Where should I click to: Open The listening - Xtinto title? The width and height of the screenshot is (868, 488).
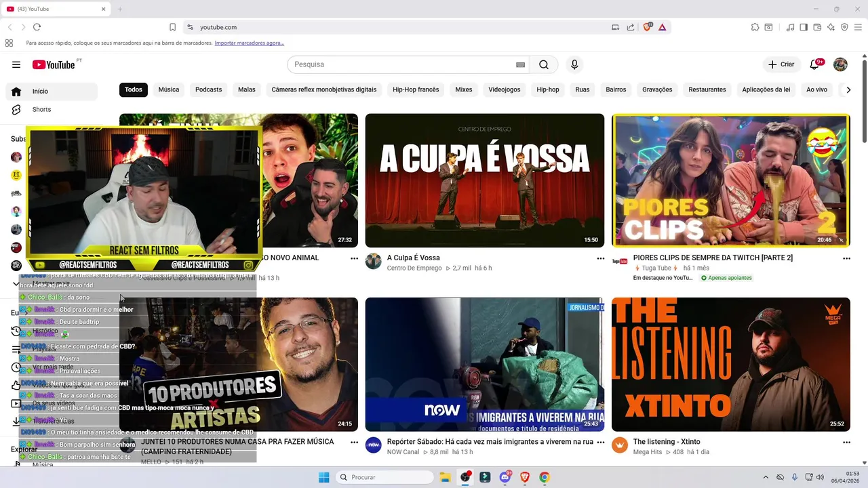click(x=667, y=442)
